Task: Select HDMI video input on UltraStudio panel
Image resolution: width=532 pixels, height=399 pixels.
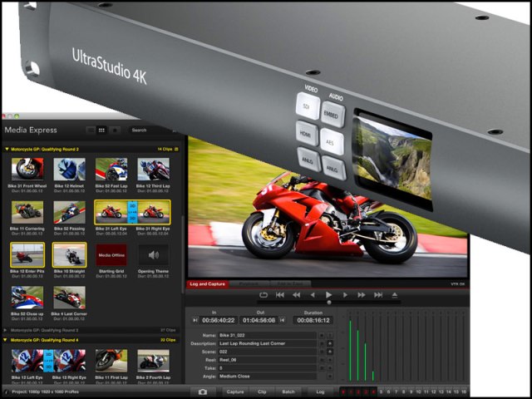Action: click(x=306, y=134)
